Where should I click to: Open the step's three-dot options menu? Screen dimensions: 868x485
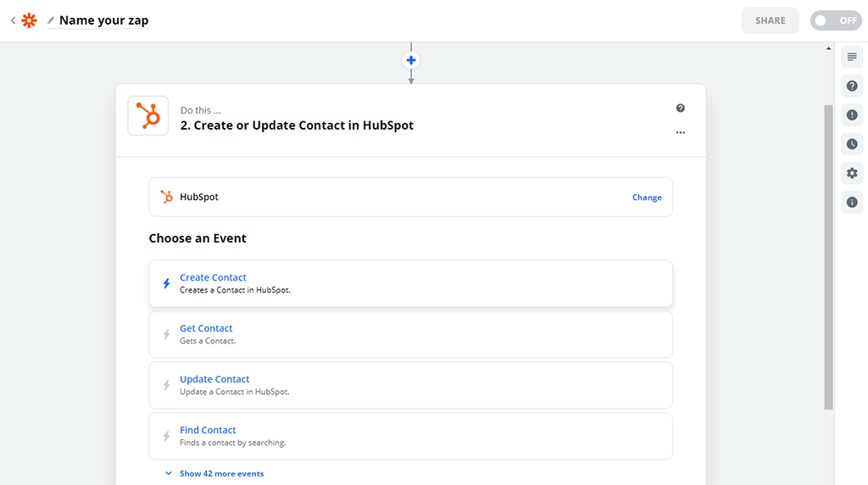pos(680,132)
